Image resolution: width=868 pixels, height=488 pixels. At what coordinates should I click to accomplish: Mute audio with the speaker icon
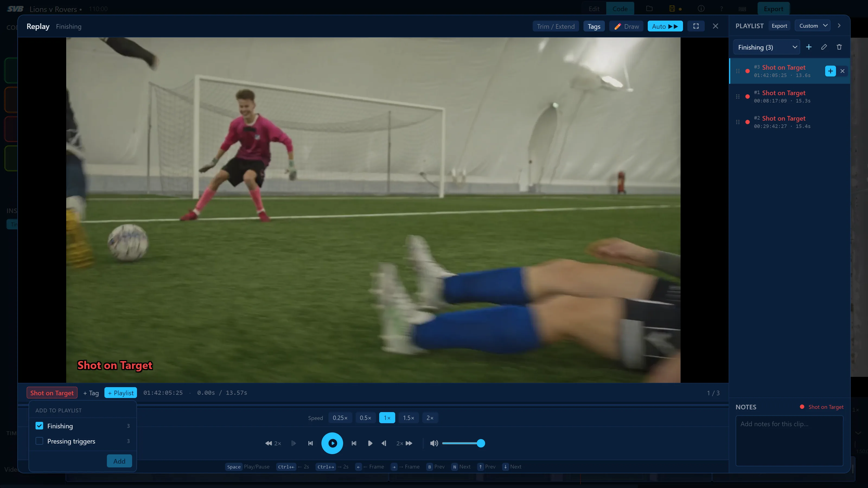click(434, 443)
